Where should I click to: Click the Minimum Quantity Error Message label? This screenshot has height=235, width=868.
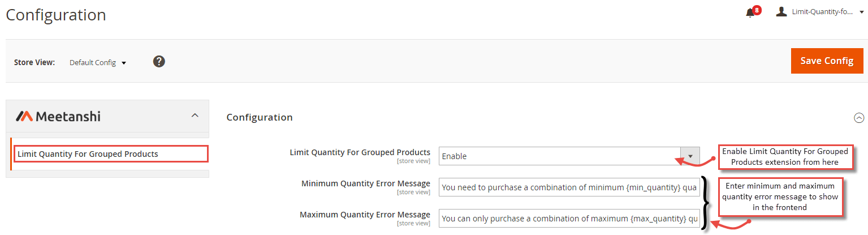pyautogui.click(x=366, y=183)
